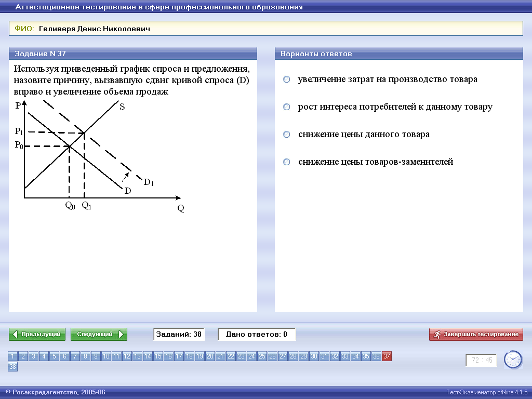Jump to question 23 in navigator
The height and width of the screenshot is (399, 532).
[x=241, y=356]
